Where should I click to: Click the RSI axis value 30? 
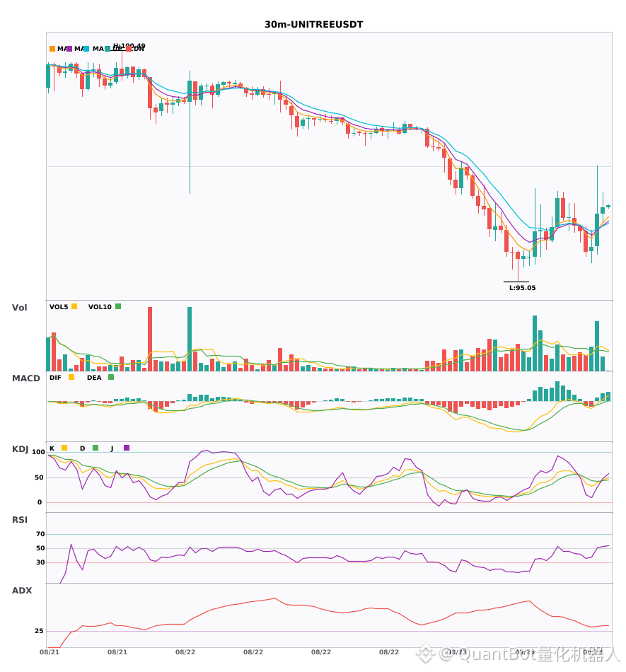[x=40, y=562]
